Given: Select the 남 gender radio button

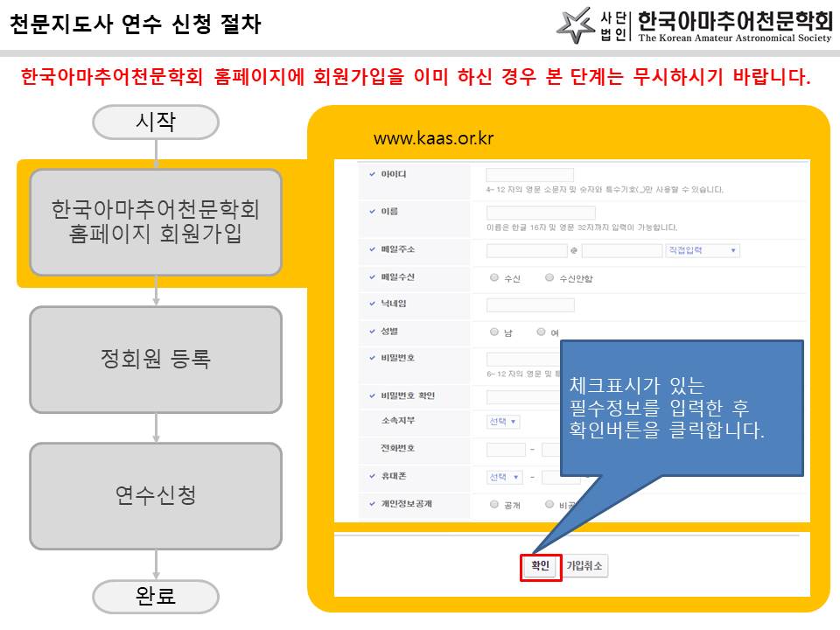Looking at the screenshot, I should 493,330.
